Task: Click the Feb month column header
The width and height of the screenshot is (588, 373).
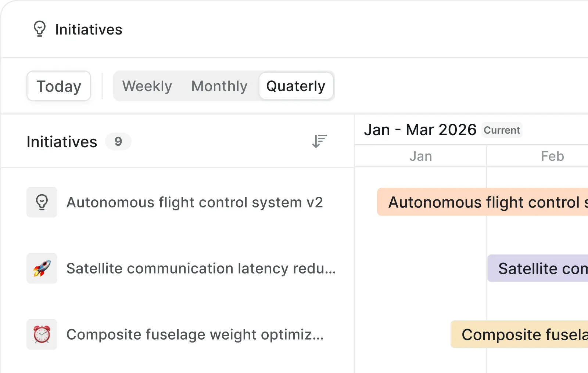Action: tap(552, 156)
